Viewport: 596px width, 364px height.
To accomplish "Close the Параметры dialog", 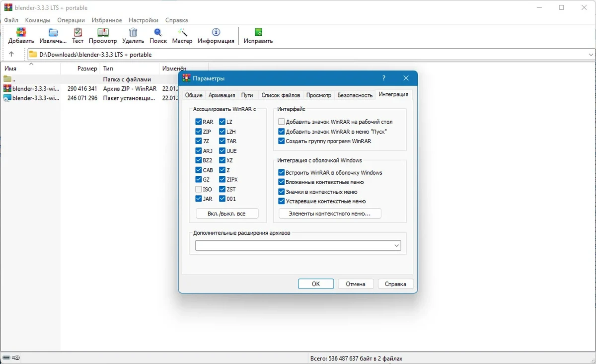I will pyautogui.click(x=406, y=78).
